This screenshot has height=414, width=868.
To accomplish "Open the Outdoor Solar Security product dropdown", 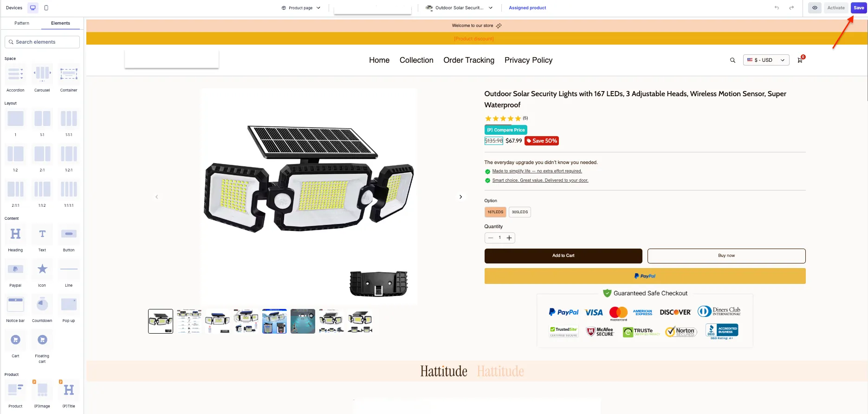I will pos(459,8).
